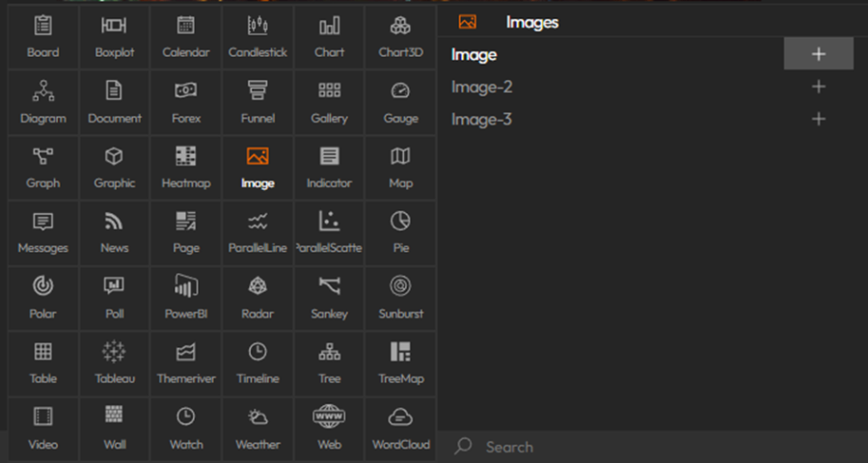Image resolution: width=868 pixels, height=463 pixels.
Task: Select the Gauge widget icon
Action: [x=401, y=100]
